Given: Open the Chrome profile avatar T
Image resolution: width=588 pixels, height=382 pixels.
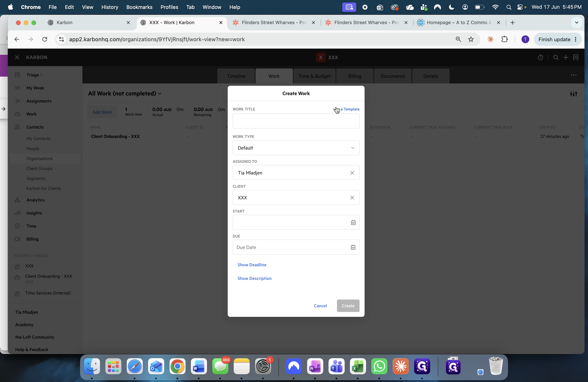Looking at the screenshot, I should [525, 39].
